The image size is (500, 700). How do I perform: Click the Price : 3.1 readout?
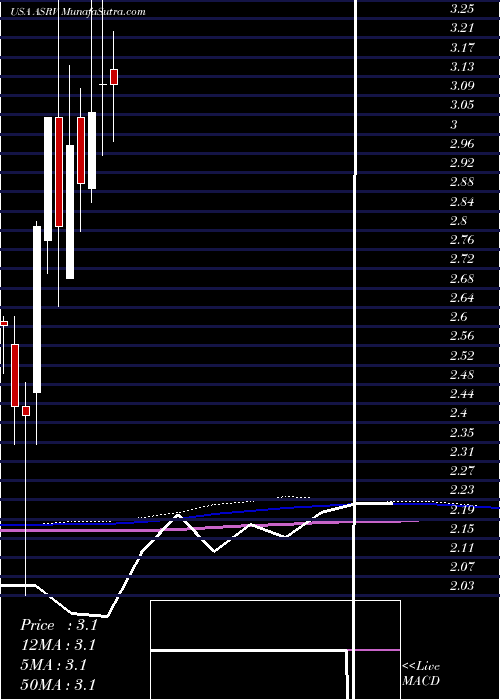click(58, 625)
